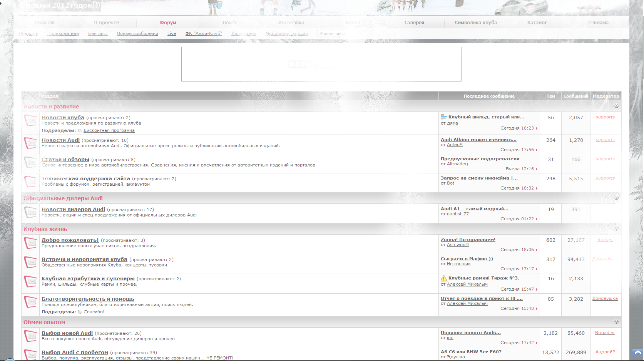Go to last post arrow at Вчера 12:16
644x361 pixels.
click(x=537, y=169)
